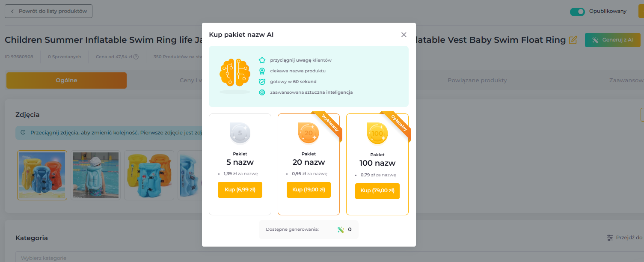
Task: Go back via Powrót do listy produktów
Action: point(48,11)
